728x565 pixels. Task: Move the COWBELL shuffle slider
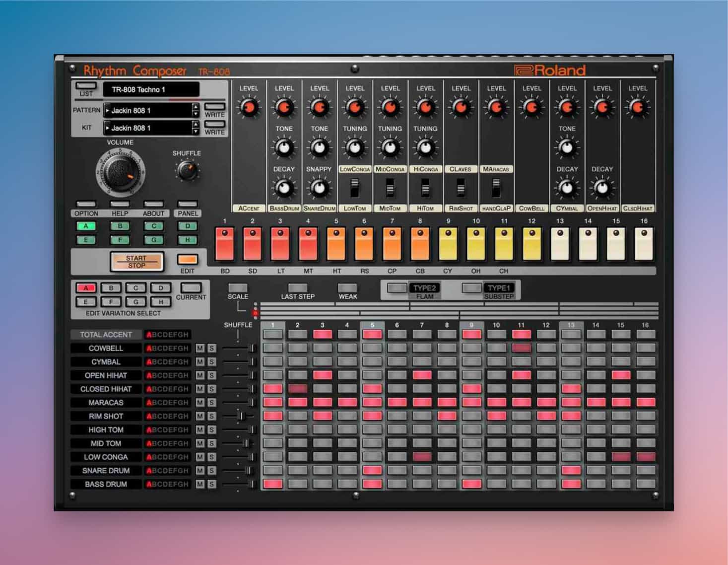252,349
